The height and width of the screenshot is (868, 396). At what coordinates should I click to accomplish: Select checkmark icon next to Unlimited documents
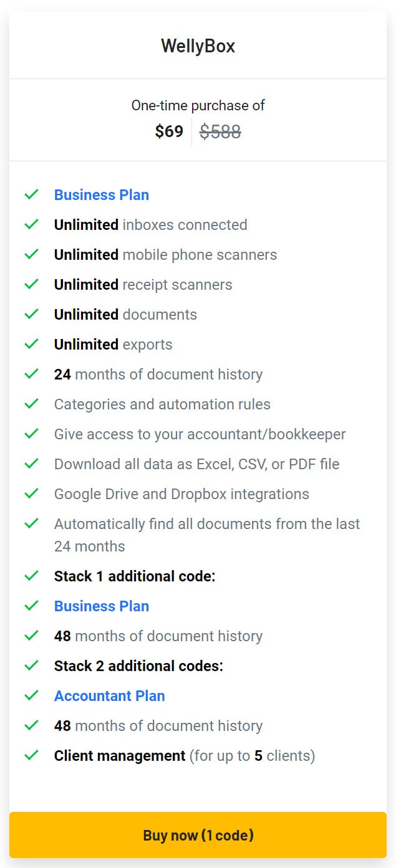pyautogui.click(x=31, y=315)
